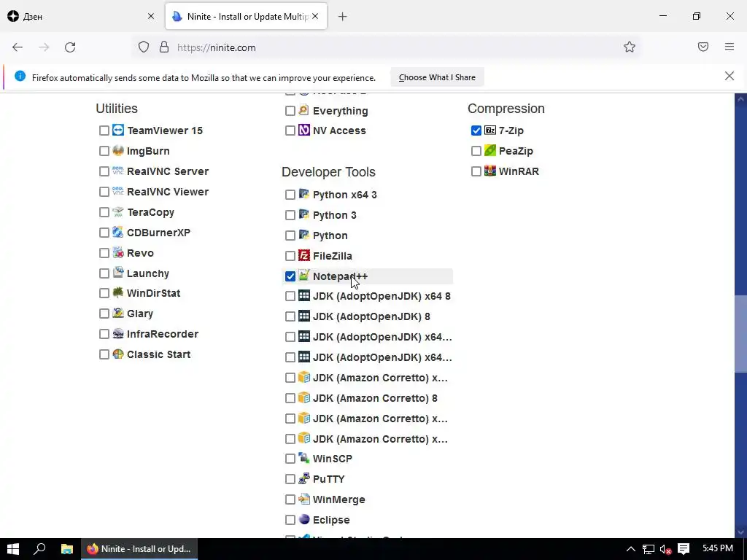The height and width of the screenshot is (560, 747).
Task: Open the Firefox application menu
Action: [729, 47]
